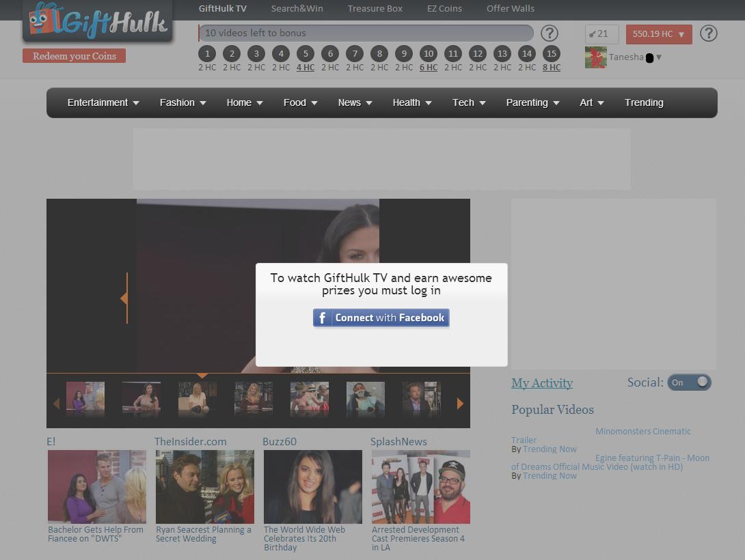
Task: Open the Tanesha user menu arrow
Action: [x=658, y=57]
